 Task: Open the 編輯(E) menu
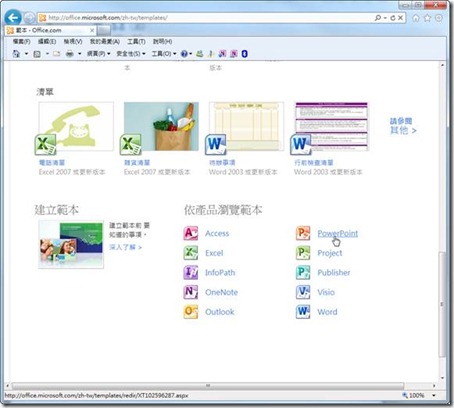point(47,42)
